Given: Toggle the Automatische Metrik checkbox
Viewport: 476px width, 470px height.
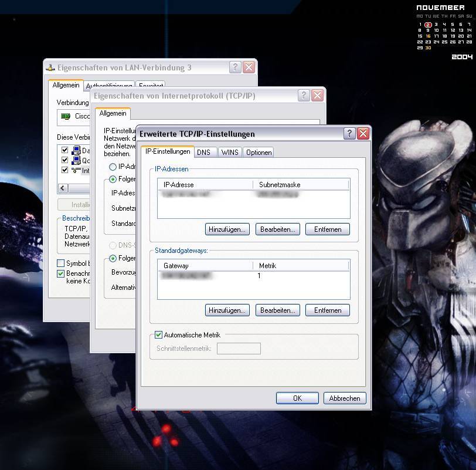Looking at the screenshot, I should [158, 335].
